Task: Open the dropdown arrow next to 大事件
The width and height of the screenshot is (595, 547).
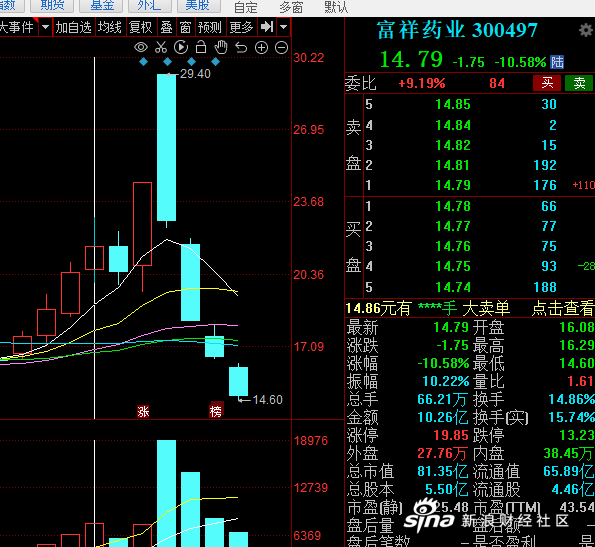Action: tap(46, 27)
